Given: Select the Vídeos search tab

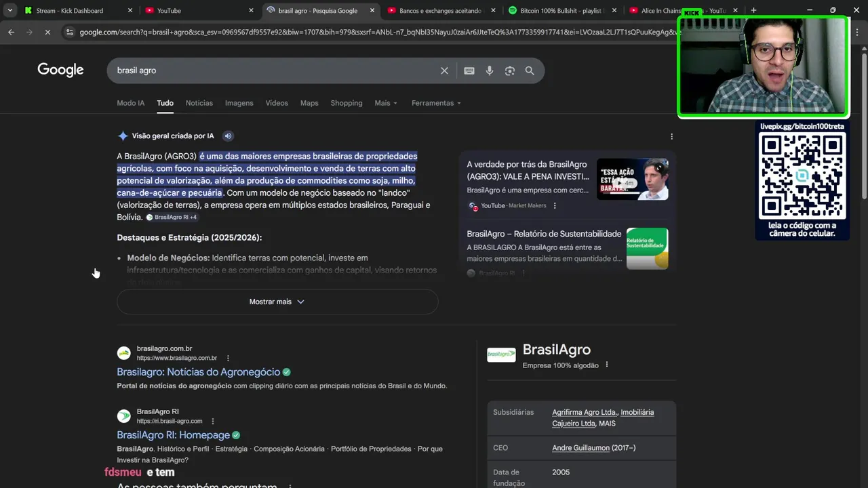Looking at the screenshot, I should click(x=277, y=103).
